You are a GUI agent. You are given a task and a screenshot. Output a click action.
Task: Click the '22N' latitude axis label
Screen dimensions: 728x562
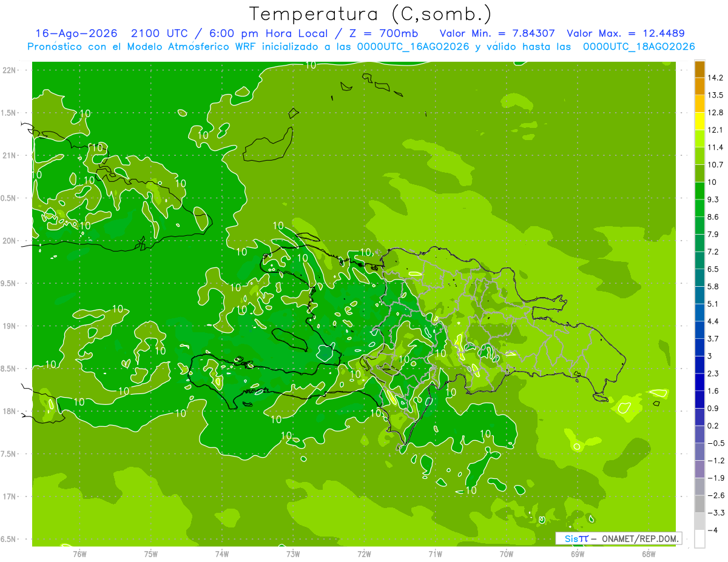[x=9, y=70]
